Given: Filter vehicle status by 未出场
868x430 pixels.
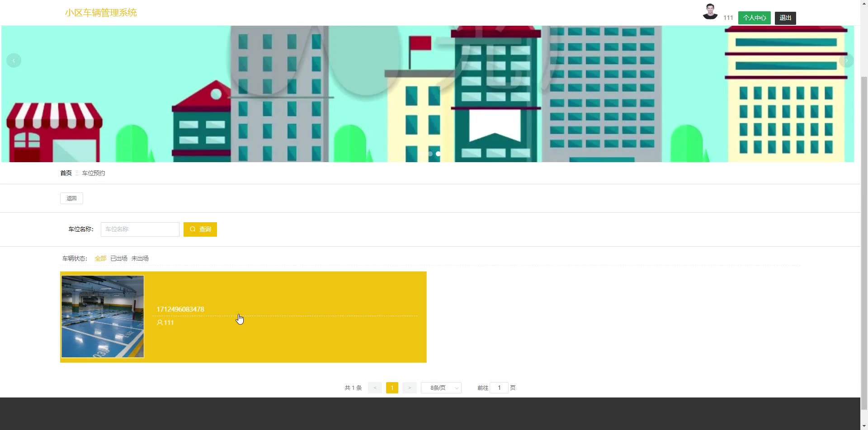Looking at the screenshot, I should 140,258.
